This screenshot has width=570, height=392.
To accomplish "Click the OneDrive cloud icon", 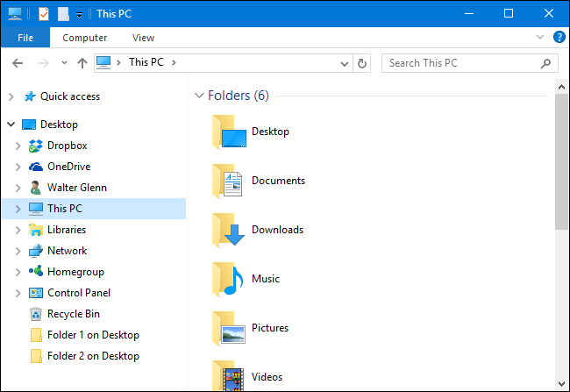I will coord(36,167).
